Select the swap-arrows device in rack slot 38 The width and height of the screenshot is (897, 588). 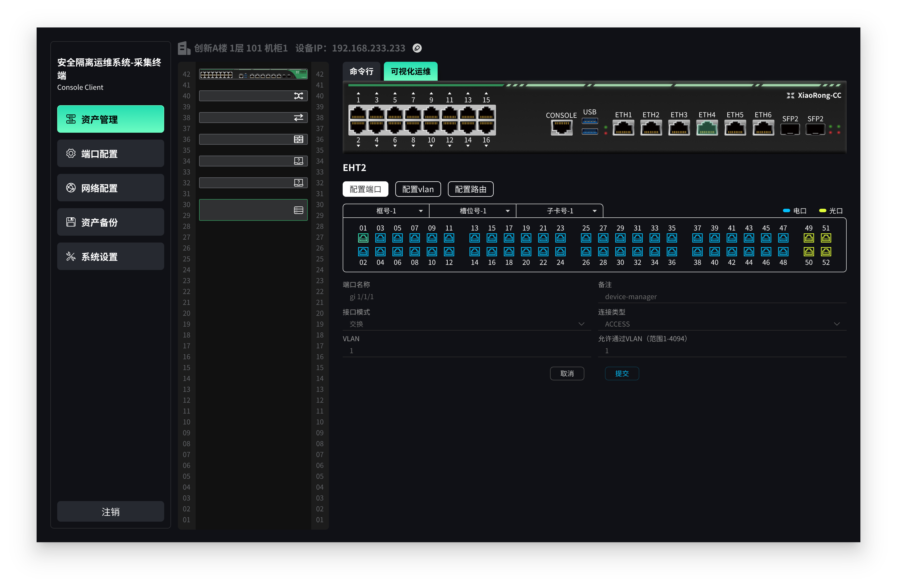point(253,118)
